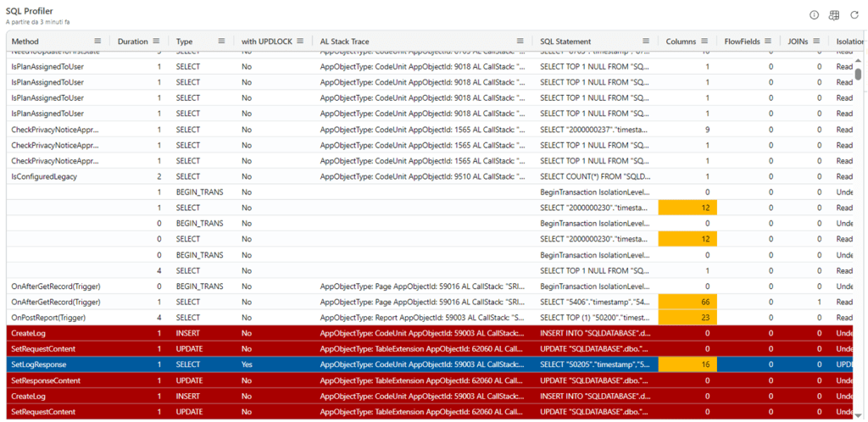This screenshot has width=868, height=422.
Task: Open the Columns header menu icon
Action: point(706,41)
